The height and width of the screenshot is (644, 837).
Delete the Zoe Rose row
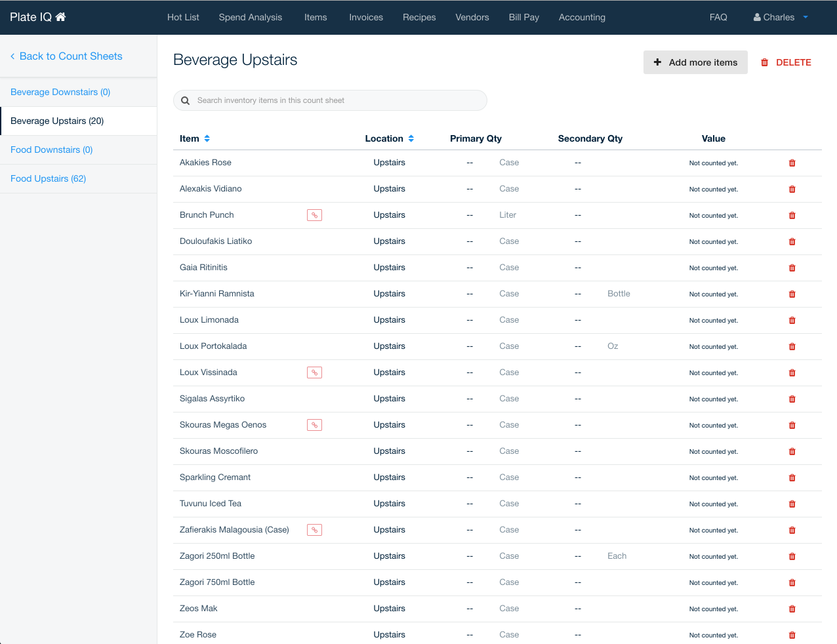pos(792,635)
